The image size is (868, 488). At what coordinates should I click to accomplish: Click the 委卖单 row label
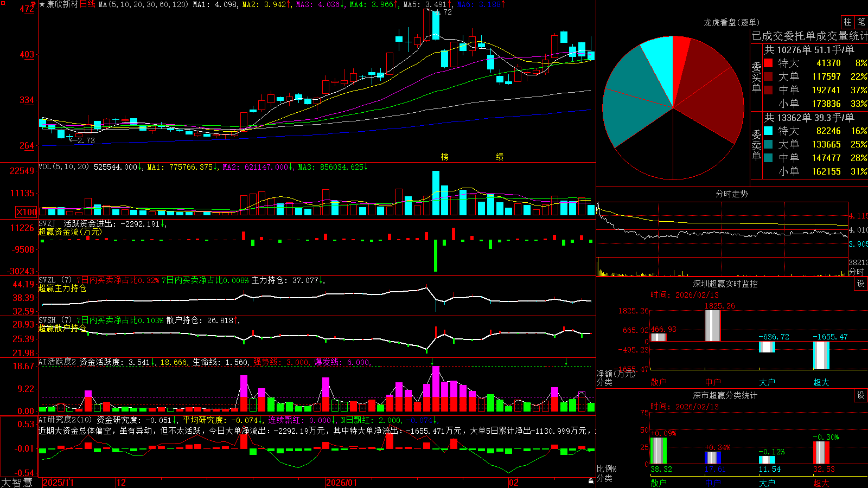tap(756, 145)
